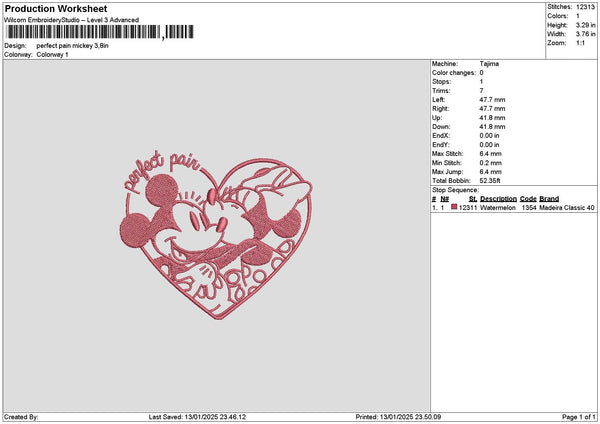
Task: Click the Stitches value 12313
Action: pos(585,7)
